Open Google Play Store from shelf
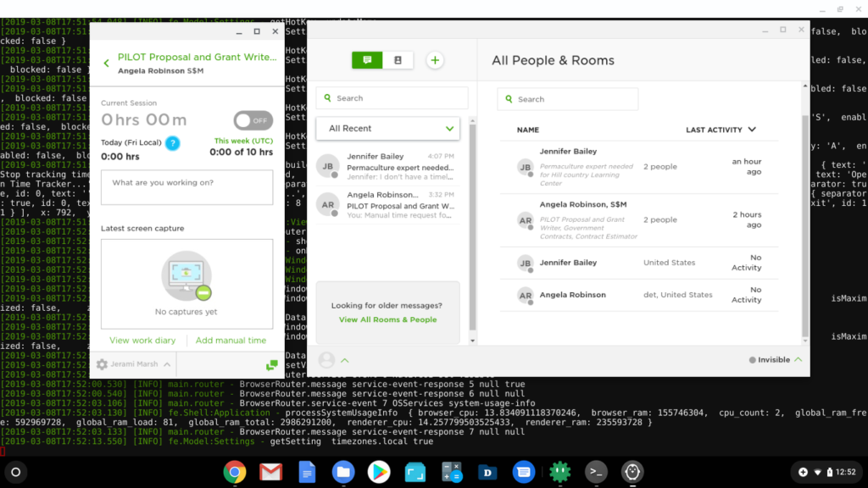 [x=379, y=472]
